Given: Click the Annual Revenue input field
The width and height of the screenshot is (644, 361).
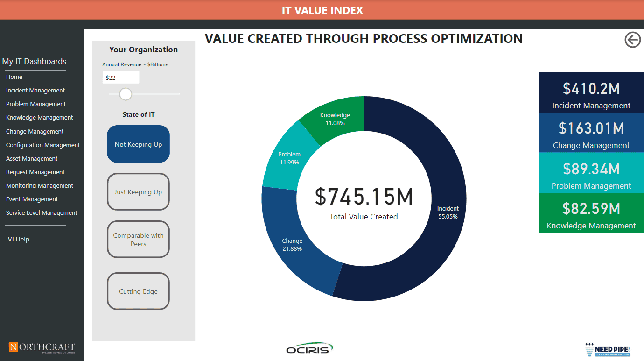Looking at the screenshot, I should pyautogui.click(x=120, y=78).
